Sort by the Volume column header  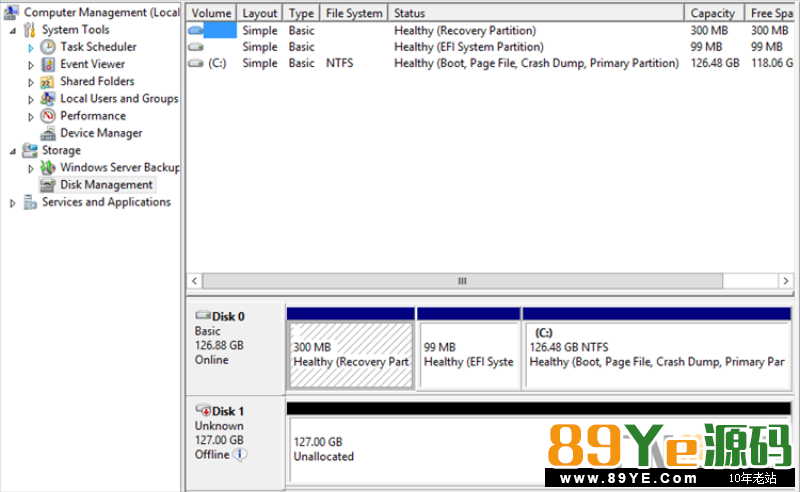pos(211,13)
